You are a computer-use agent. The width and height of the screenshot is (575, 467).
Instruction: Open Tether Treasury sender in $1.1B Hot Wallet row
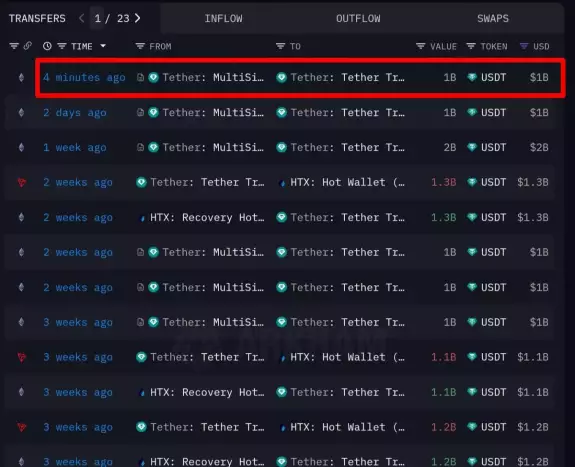pyautogui.click(x=207, y=357)
